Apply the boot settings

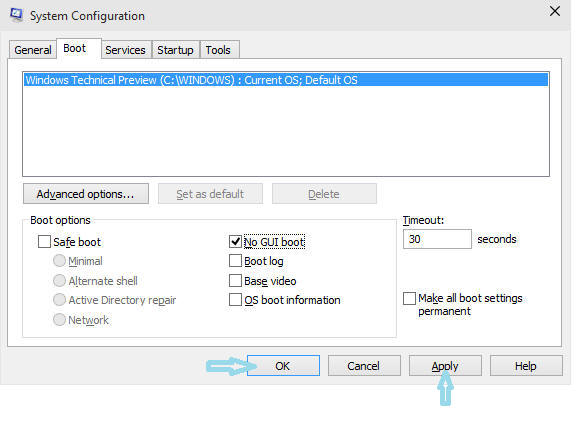click(445, 366)
